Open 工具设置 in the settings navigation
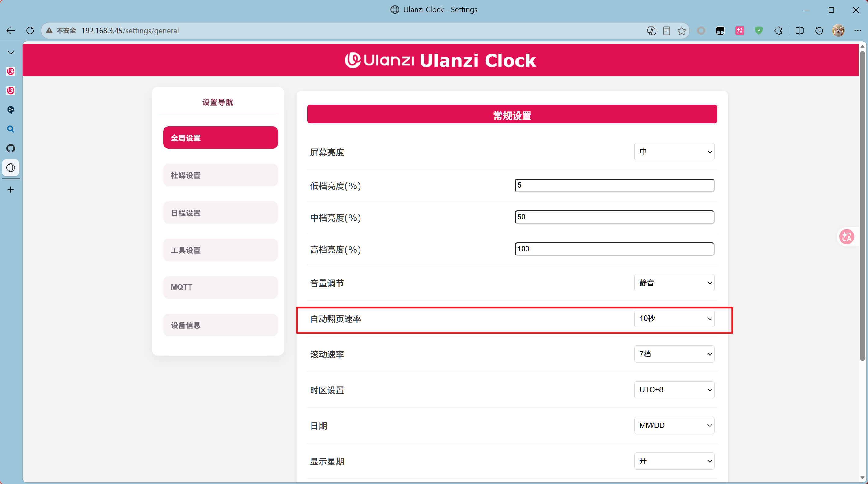The width and height of the screenshot is (868, 484). [220, 250]
